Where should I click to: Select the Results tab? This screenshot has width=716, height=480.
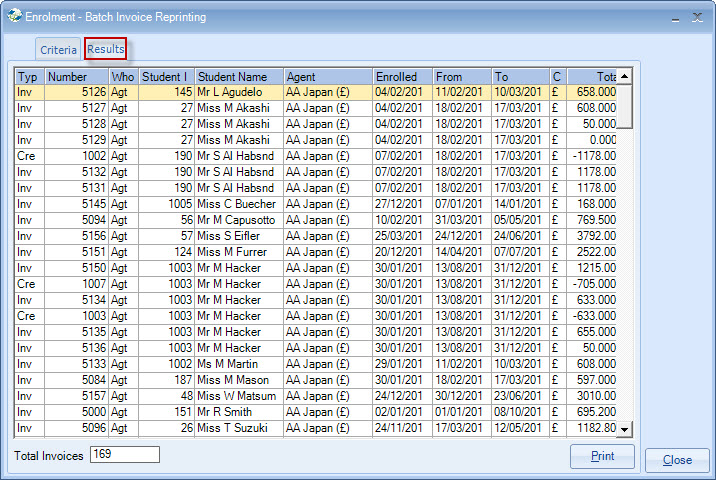point(105,48)
